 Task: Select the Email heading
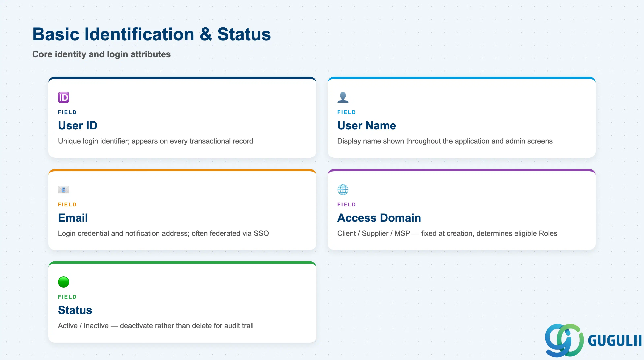point(73,218)
